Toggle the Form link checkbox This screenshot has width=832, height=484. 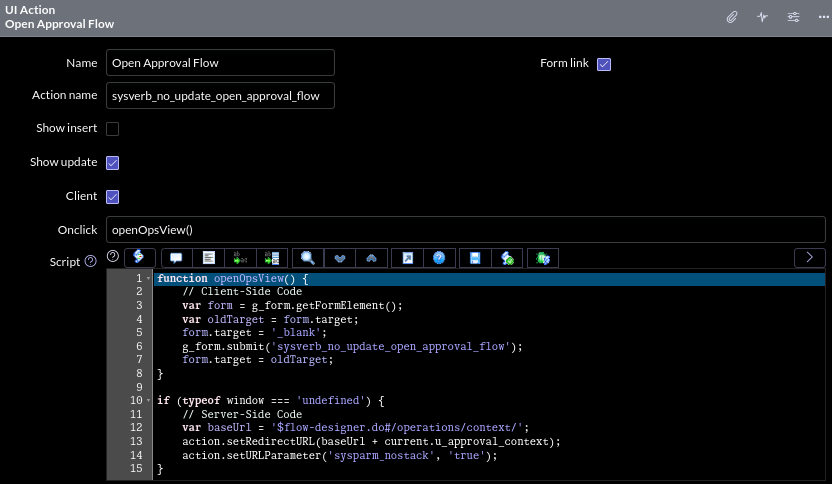tap(604, 64)
